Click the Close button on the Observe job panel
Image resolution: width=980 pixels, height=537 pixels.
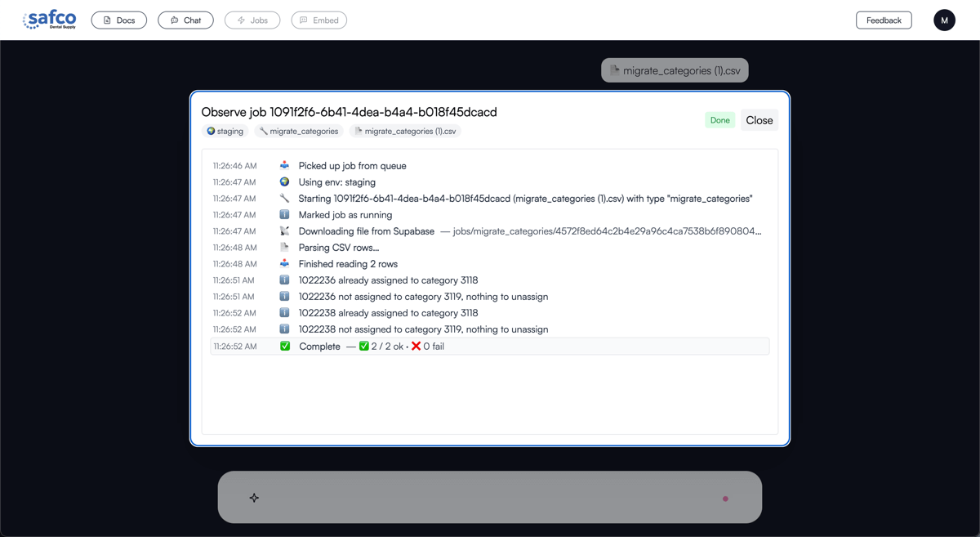[759, 119]
